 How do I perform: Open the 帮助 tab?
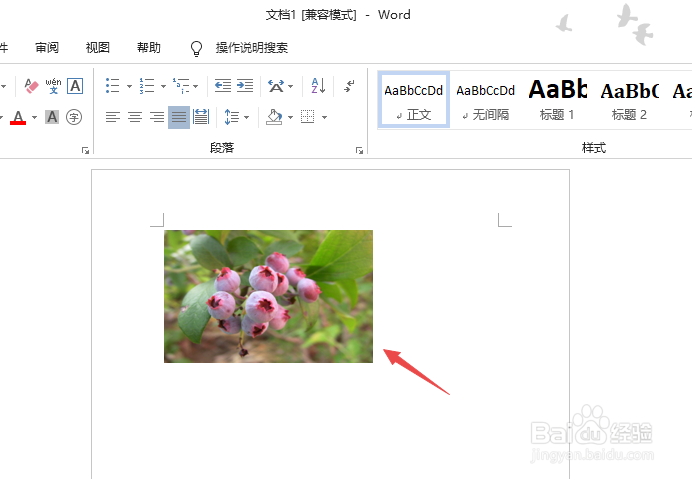[149, 47]
